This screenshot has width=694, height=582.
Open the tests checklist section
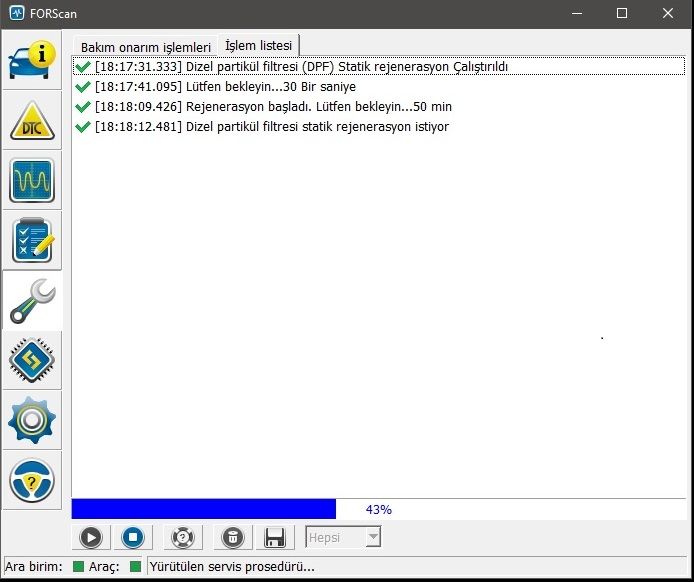32,240
